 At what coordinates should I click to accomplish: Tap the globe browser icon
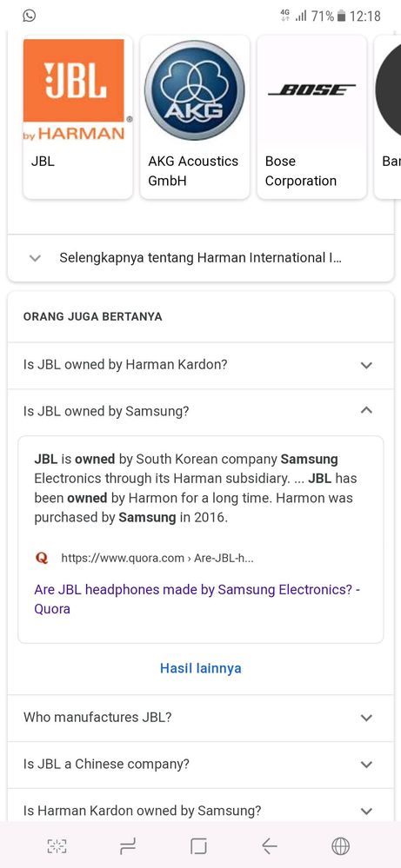point(341,846)
